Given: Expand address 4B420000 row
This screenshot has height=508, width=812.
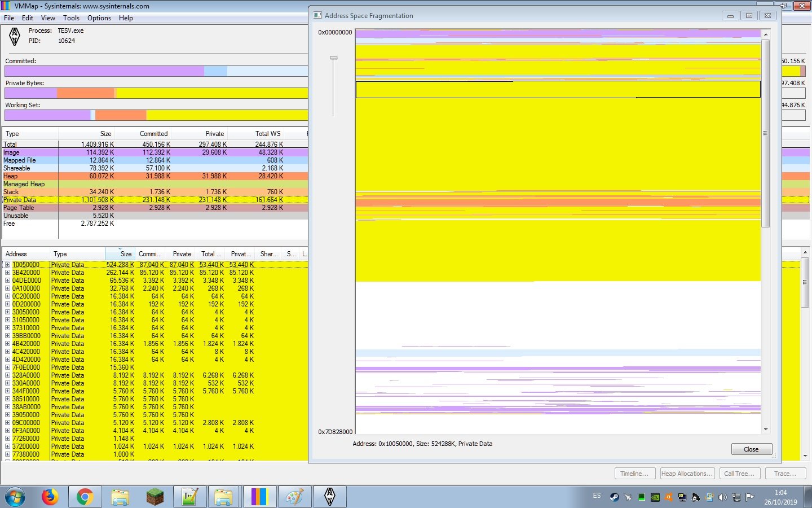Looking at the screenshot, I should (x=7, y=344).
